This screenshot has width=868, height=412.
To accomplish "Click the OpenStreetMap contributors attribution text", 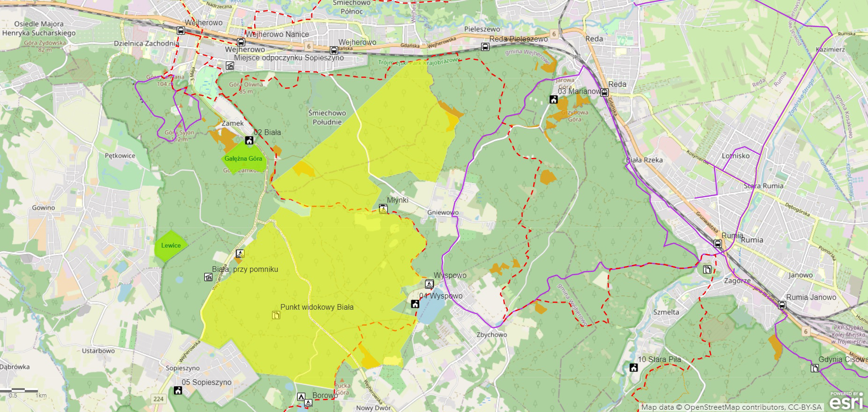I will (731, 407).
